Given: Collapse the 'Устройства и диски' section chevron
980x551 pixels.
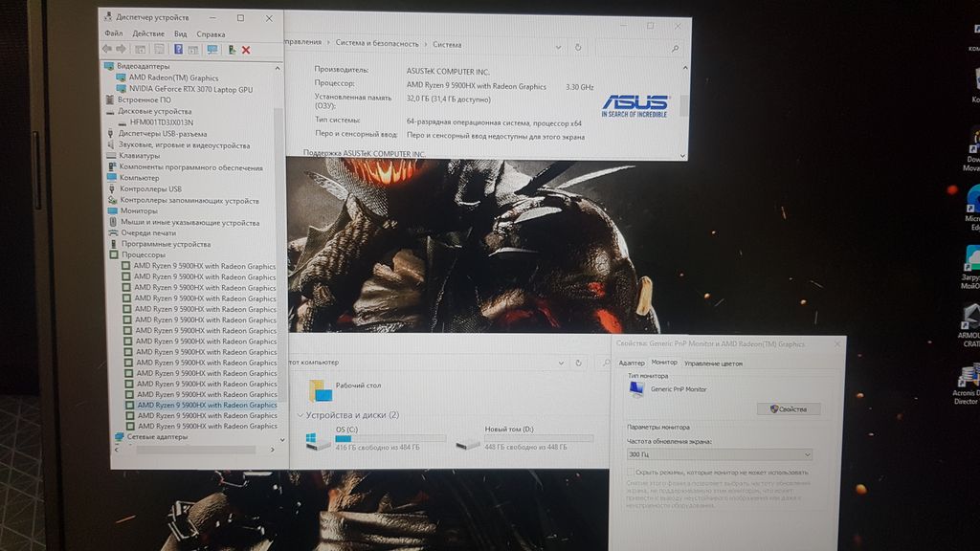Looking at the screenshot, I should (301, 415).
